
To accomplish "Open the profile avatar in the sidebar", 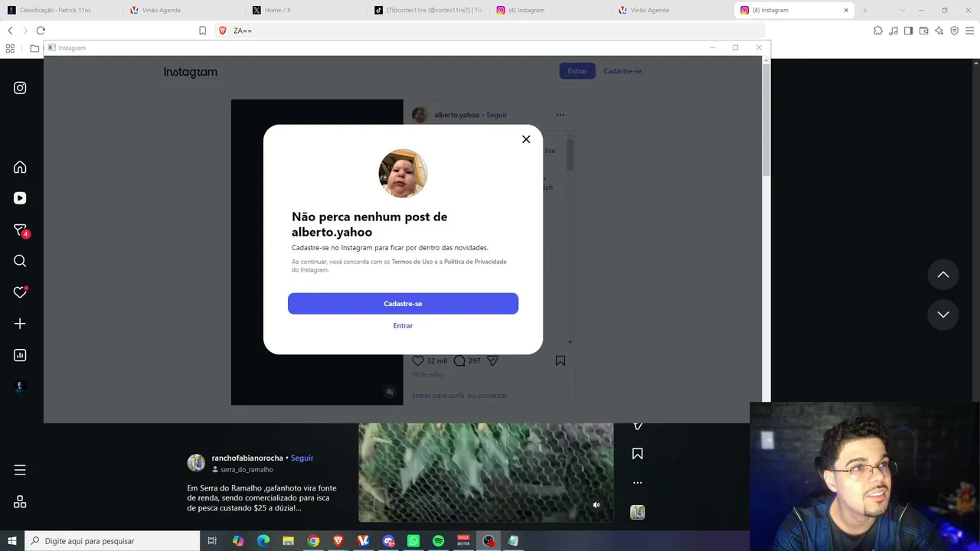I will click(20, 386).
